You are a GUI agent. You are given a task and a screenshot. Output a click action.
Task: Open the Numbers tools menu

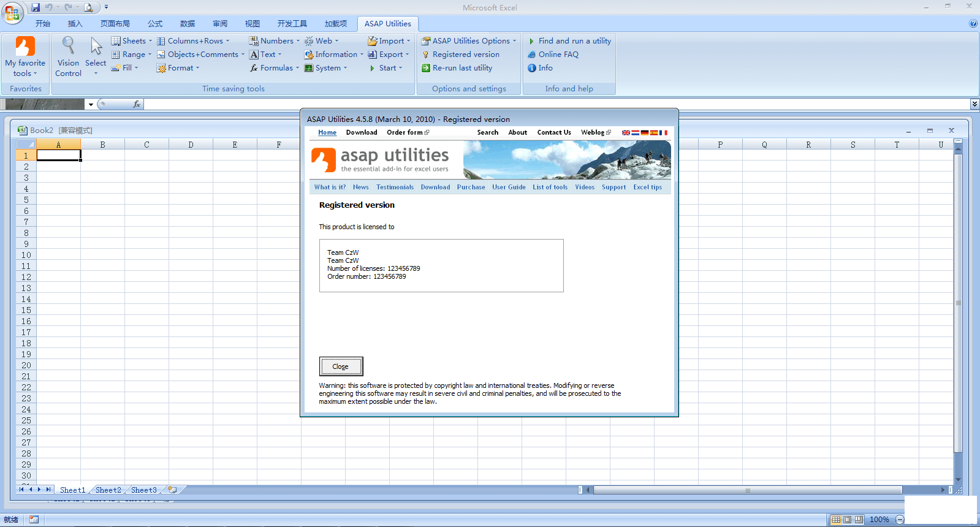[x=275, y=41]
